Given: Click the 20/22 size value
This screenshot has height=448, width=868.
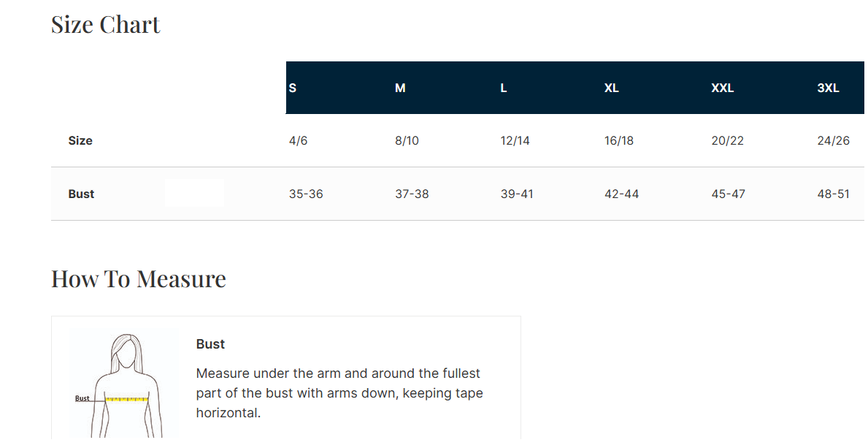Looking at the screenshot, I should point(728,140).
